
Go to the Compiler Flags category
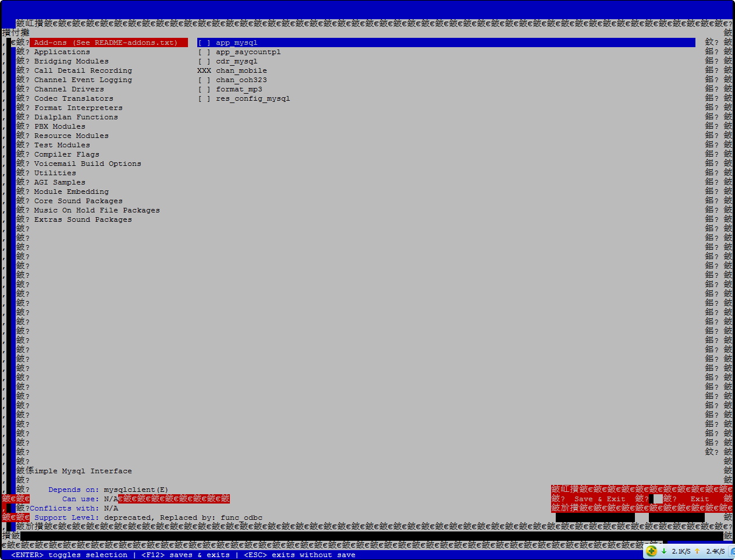coord(67,154)
